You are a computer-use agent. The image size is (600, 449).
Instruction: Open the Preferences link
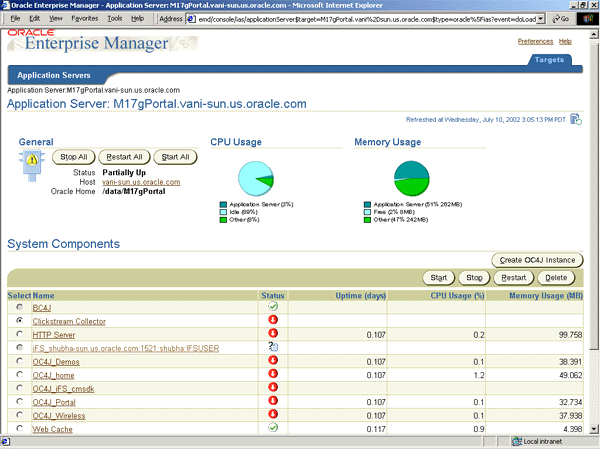535,41
